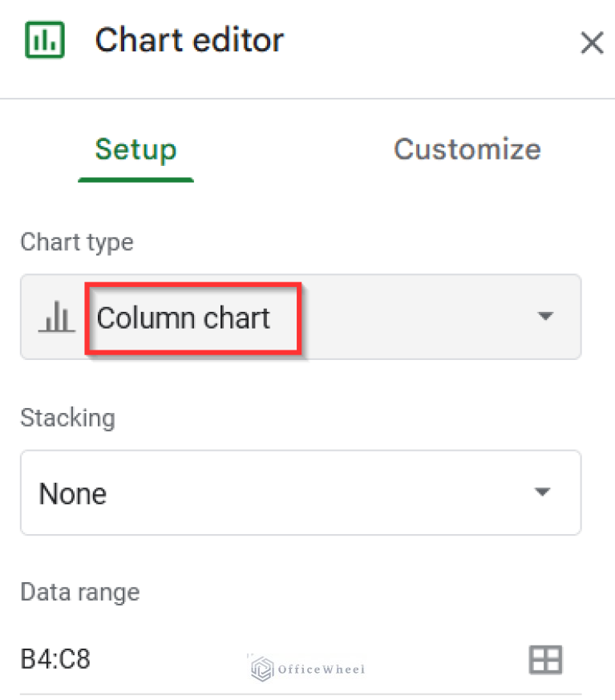Select the Setup tab
Image resolution: width=615 pixels, height=700 pixels.
pos(136,149)
